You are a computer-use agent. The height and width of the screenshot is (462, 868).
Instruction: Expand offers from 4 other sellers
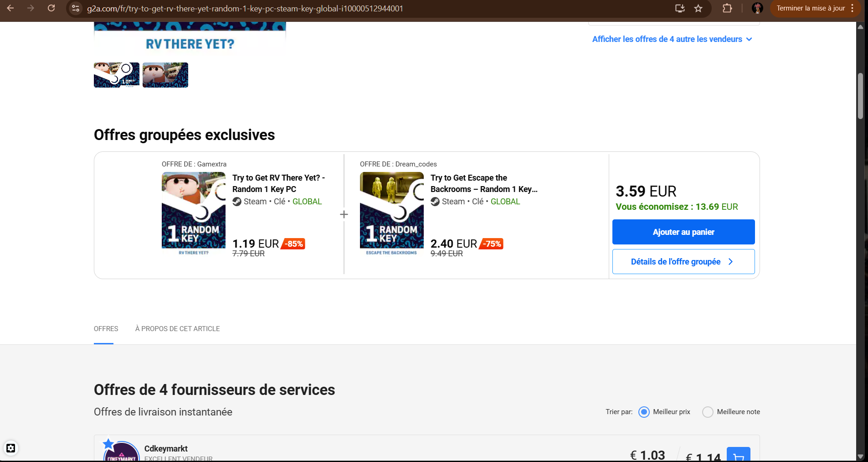pyautogui.click(x=672, y=39)
